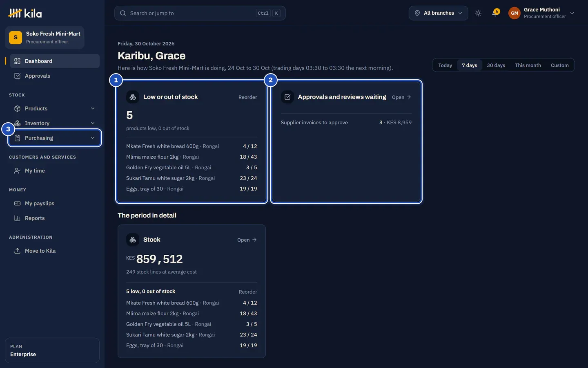Open user account menu chevron
Viewport: 588px width, 368px height.
point(572,13)
